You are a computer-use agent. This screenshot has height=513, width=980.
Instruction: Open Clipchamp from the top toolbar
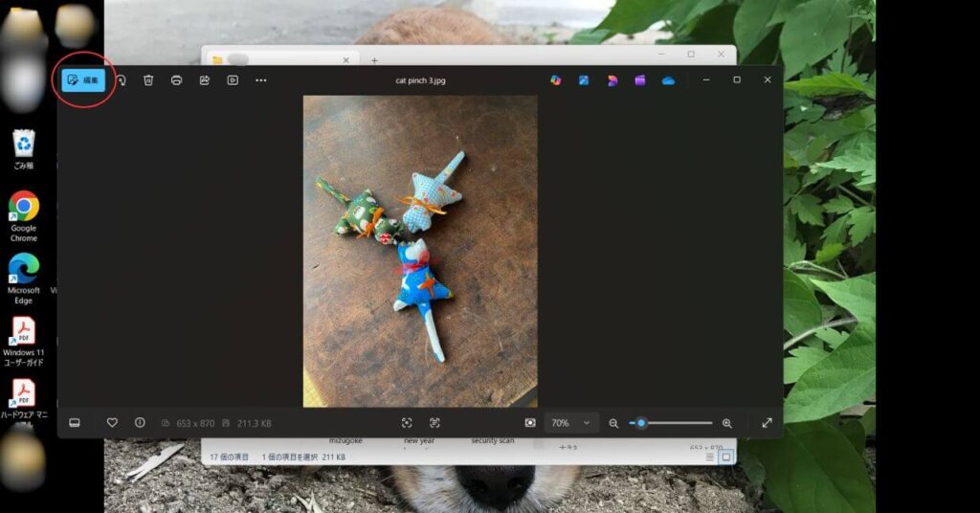coord(639,80)
